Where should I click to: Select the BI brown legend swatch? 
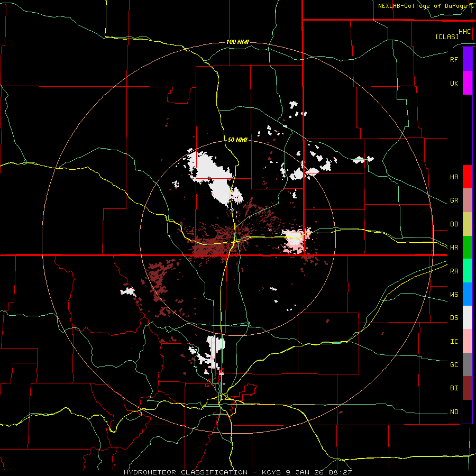click(467, 388)
